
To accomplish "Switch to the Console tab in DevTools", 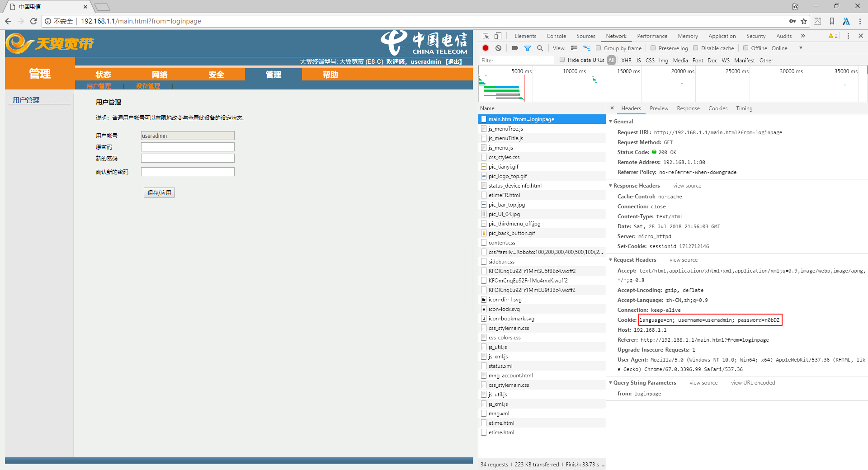I will tap(556, 36).
